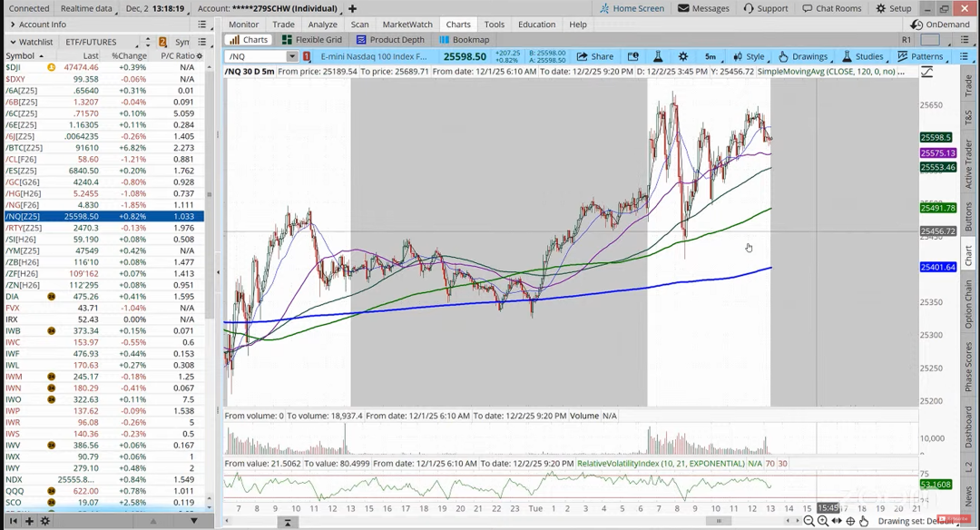Select the /ES[Z25] watchlist row
The image size is (980, 530).
104,171
